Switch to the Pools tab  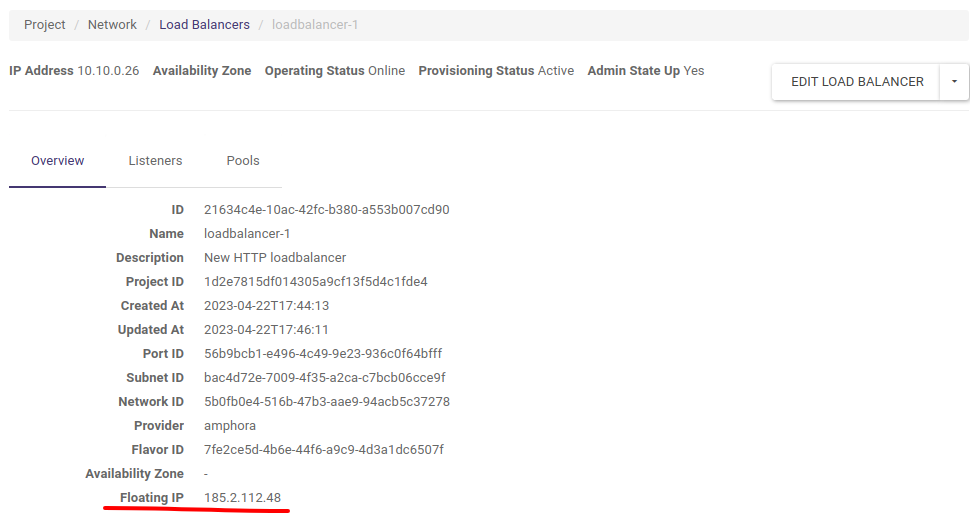pyautogui.click(x=243, y=161)
